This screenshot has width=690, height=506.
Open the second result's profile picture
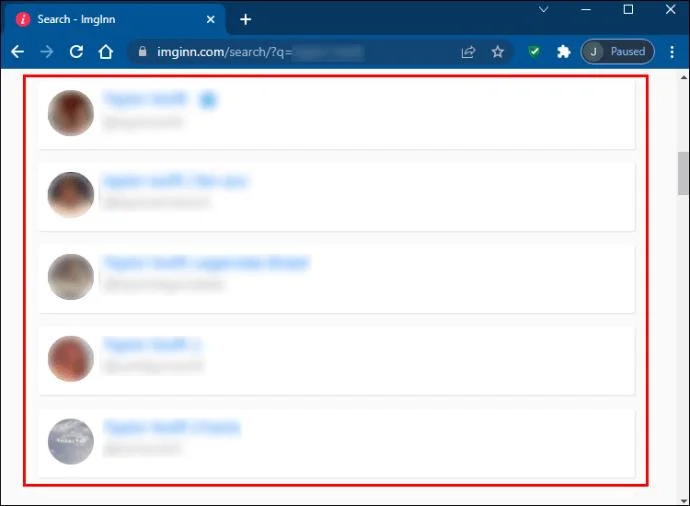[x=71, y=194]
